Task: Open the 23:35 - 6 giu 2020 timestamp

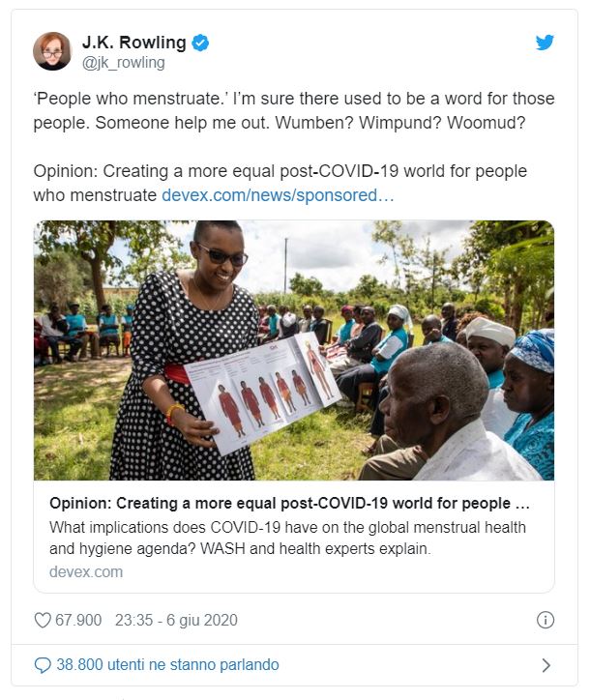Action: pos(176,620)
